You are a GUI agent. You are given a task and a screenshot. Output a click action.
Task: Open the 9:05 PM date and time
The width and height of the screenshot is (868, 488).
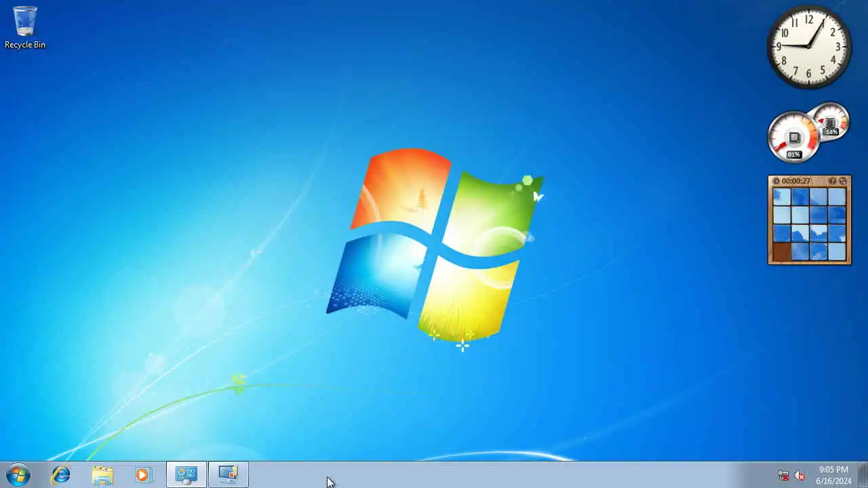[x=833, y=475]
